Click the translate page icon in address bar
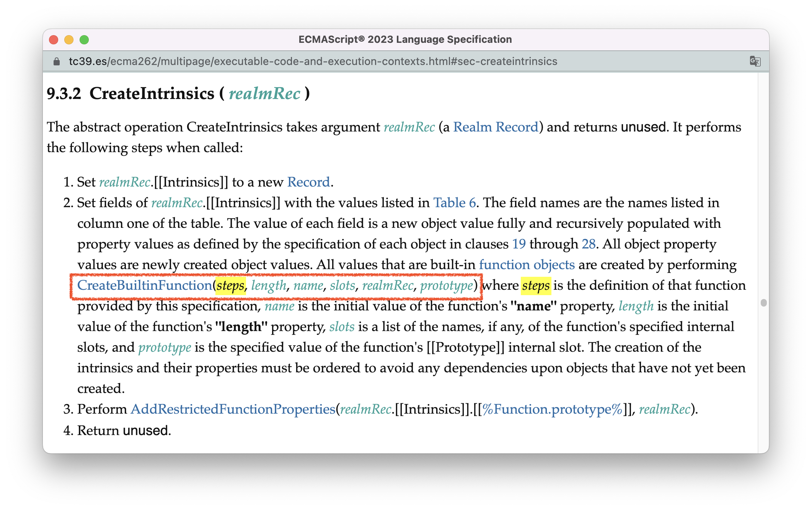Screen dimensions: 812x510 pos(755,61)
